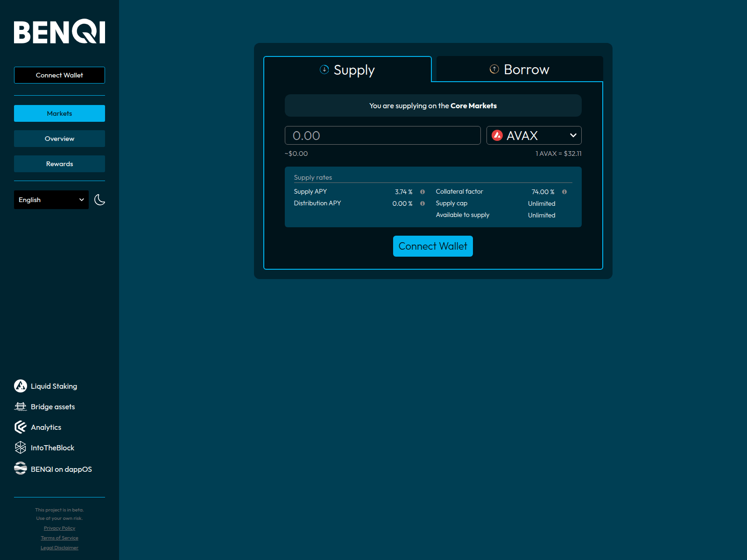Click the Distribution APY info tooltip
Screen dimensions: 747x560
[423, 203]
